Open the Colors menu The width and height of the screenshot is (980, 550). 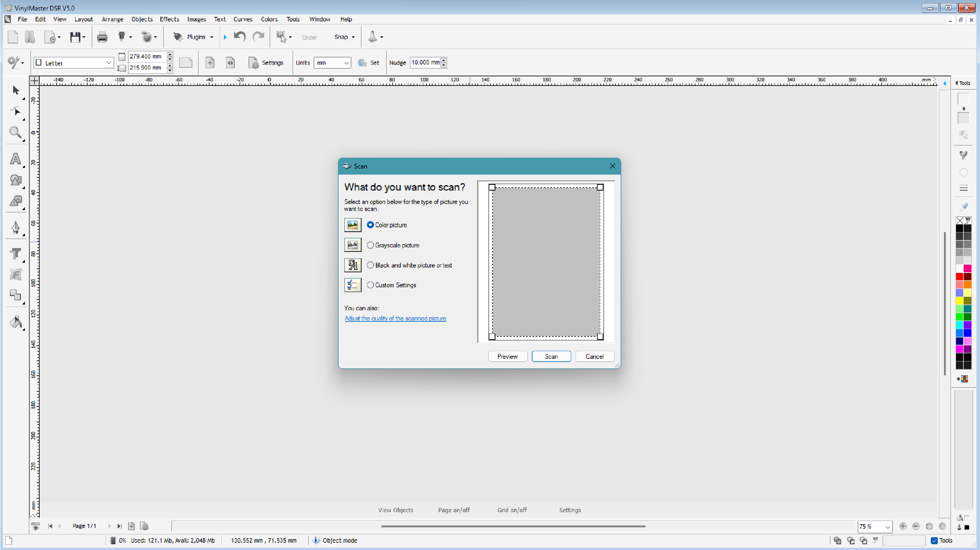point(269,19)
